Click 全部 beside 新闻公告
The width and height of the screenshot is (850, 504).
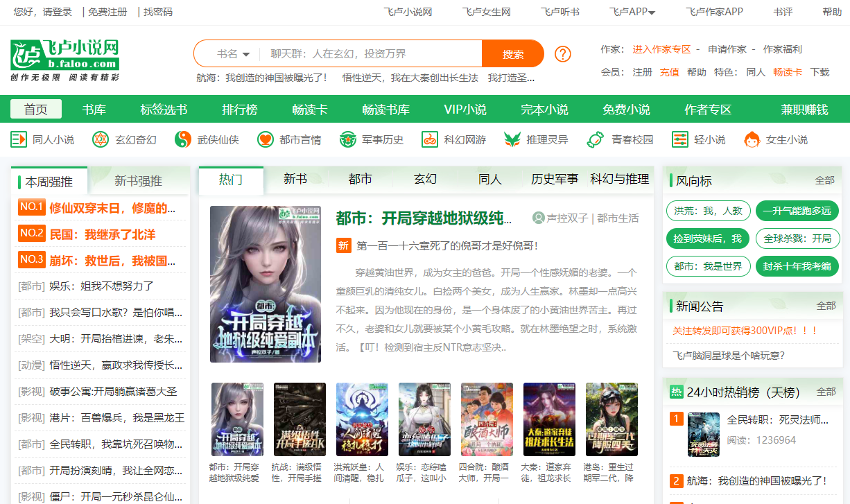pyautogui.click(x=826, y=306)
